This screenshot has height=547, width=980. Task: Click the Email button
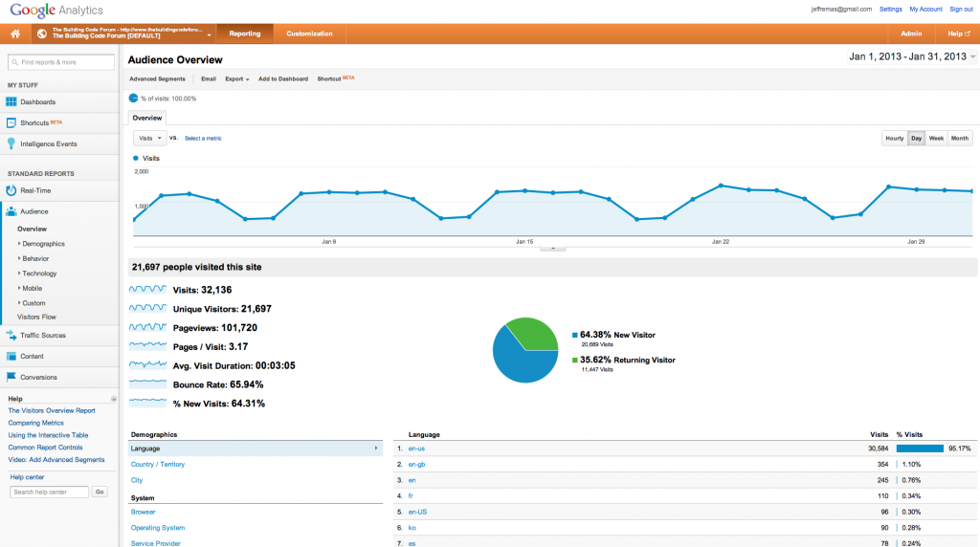click(208, 79)
